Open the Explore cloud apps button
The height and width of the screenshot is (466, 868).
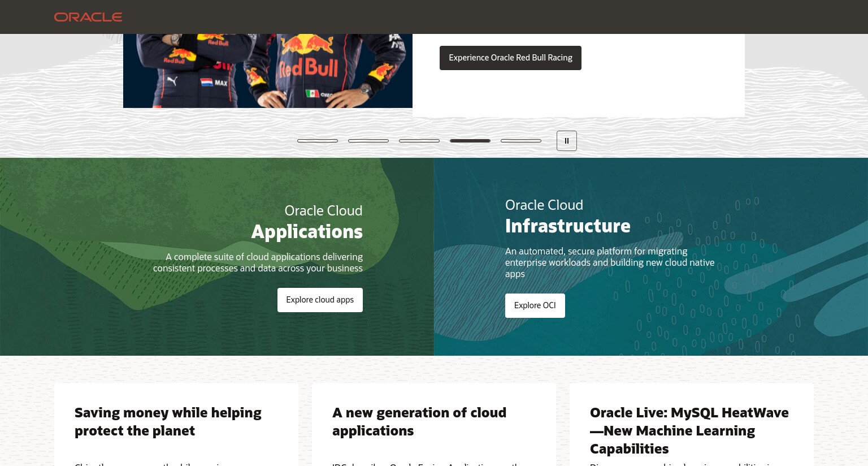(320, 300)
